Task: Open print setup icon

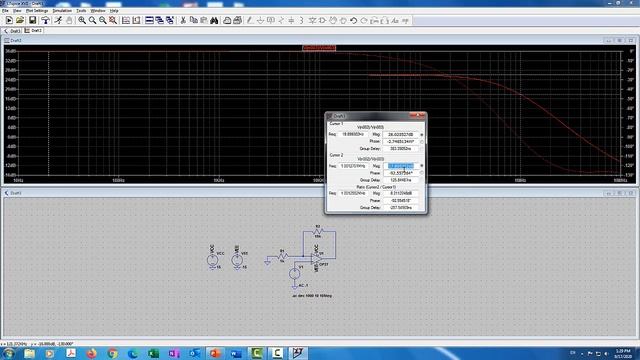Action: coord(227,20)
